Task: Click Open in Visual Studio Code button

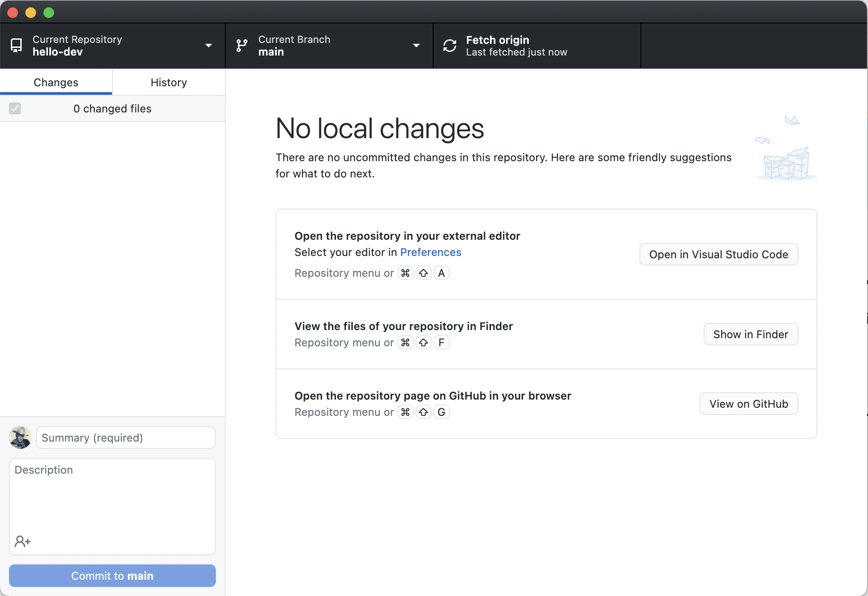Action: coord(718,255)
